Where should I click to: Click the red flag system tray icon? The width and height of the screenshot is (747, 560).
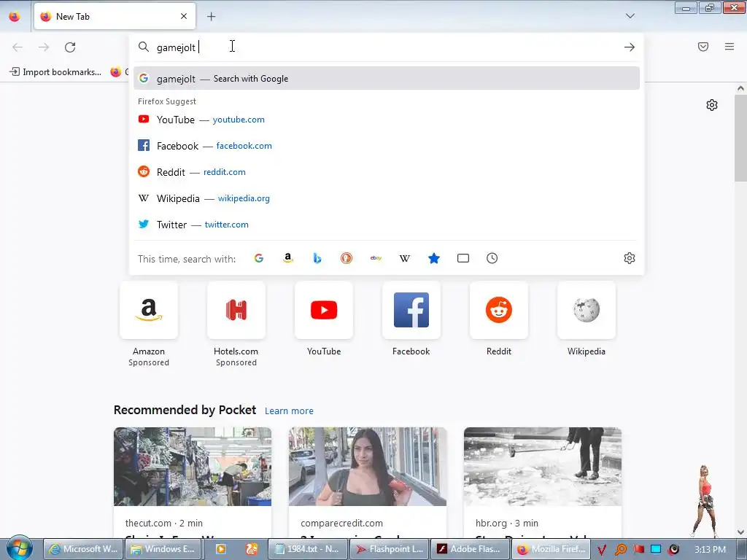tap(638, 550)
